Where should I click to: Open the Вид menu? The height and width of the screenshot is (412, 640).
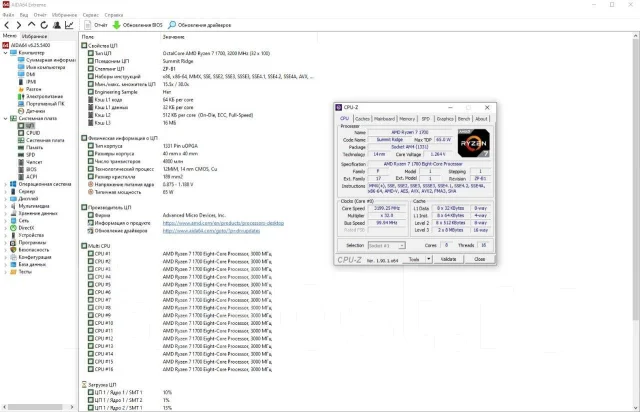click(x=24, y=15)
